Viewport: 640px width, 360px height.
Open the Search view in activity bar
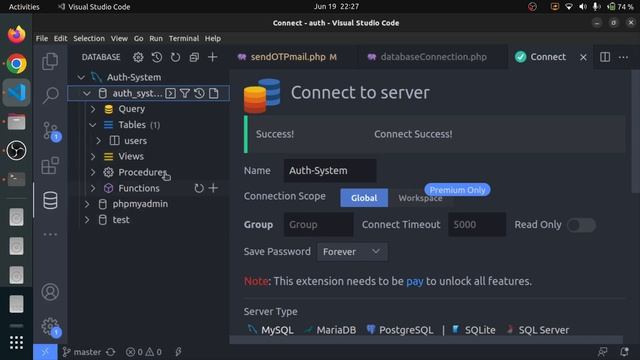(x=50, y=95)
